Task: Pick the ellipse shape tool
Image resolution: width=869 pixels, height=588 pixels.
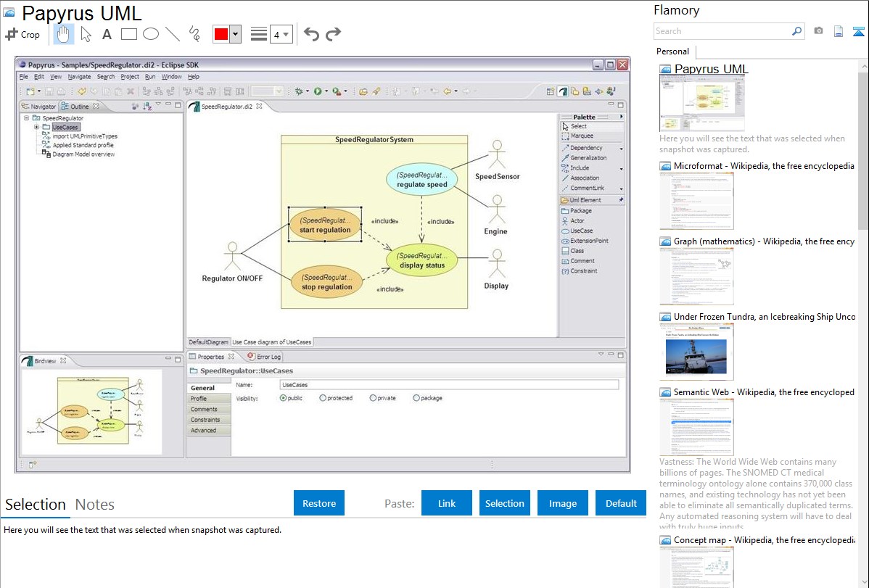Action: point(151,34)
